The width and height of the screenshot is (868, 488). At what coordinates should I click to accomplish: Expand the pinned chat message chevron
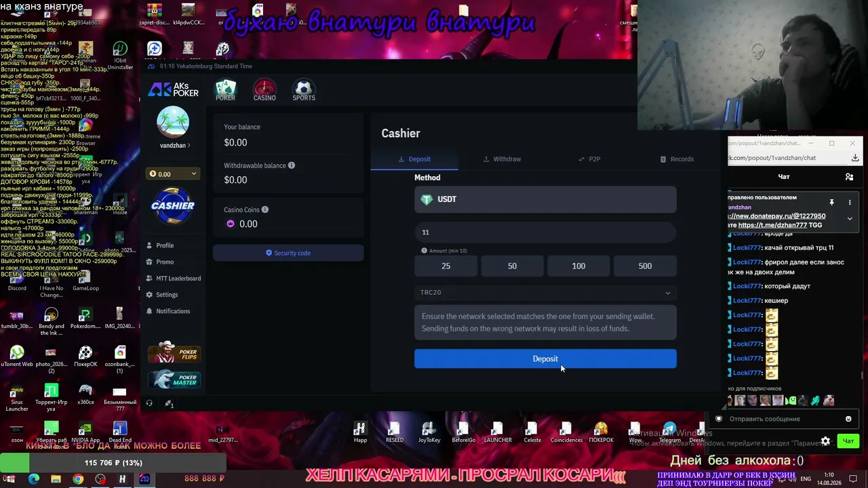click(x=850, y=218)
